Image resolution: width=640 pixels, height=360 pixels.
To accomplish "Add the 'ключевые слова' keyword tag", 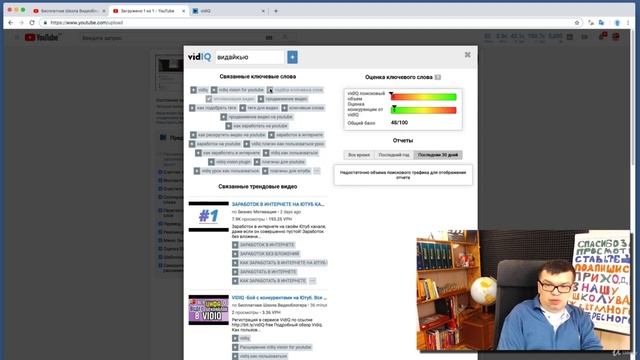I will [x=284, y=108].
